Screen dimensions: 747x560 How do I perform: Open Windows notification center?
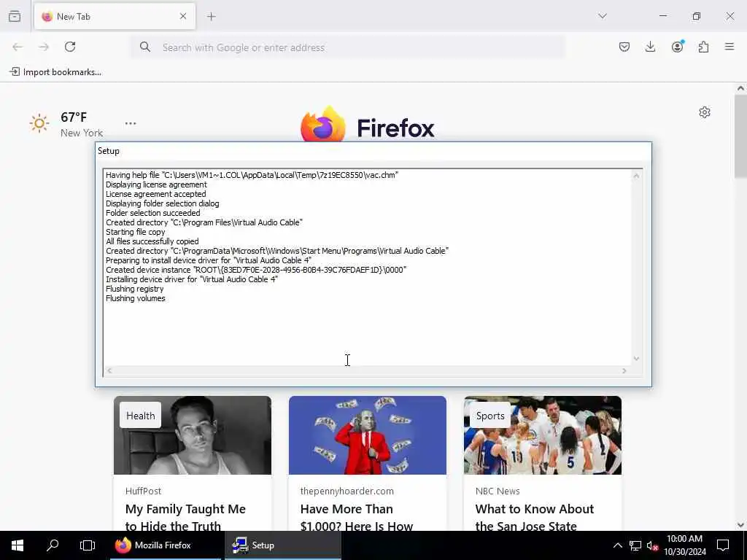pos(723,545)
